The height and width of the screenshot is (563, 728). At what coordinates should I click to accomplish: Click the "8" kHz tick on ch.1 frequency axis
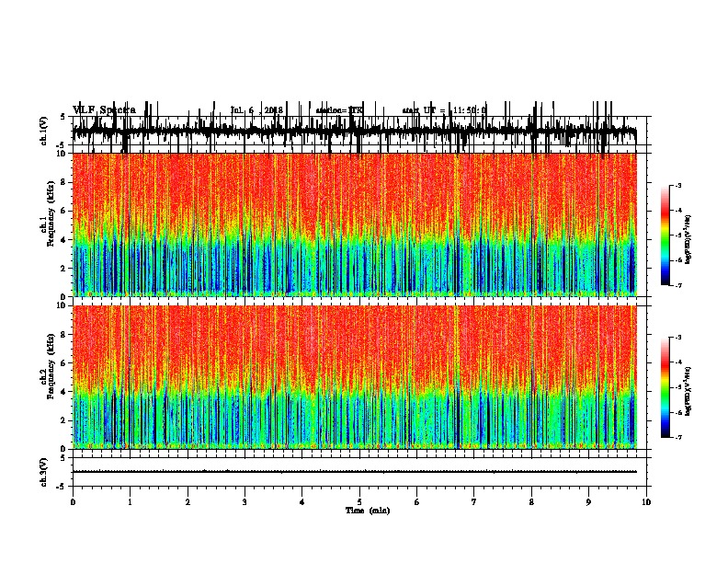(x=64, y=182)
